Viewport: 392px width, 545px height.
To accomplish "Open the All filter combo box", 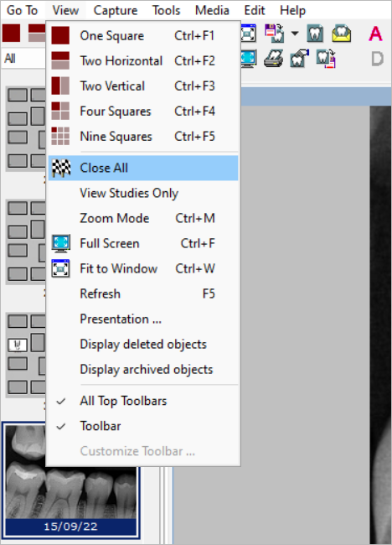I will pyautogui.click(x=23, y=59).
